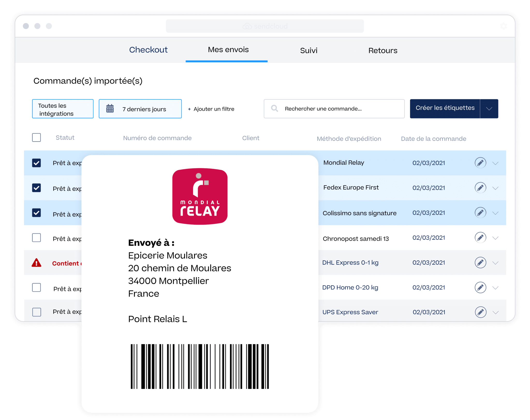Click the DPD Home 0-20 kg method cell
The image size is (530, 420).
pos(350,287)
